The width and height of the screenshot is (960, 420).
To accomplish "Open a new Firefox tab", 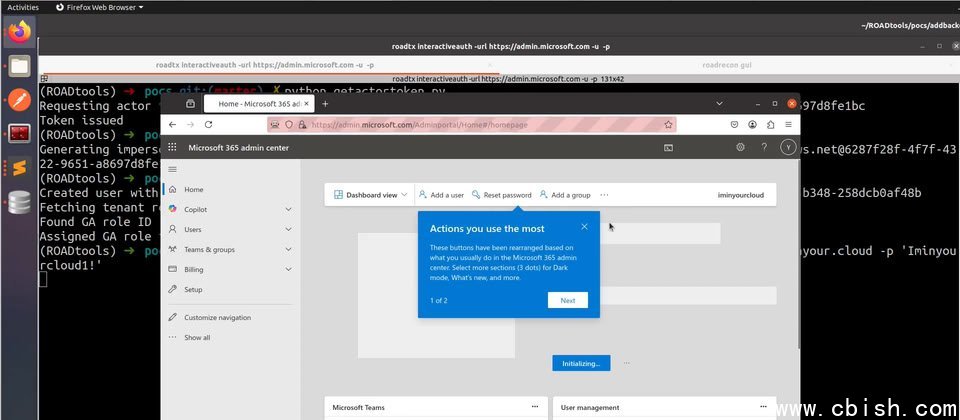I will tap(325, 104).
